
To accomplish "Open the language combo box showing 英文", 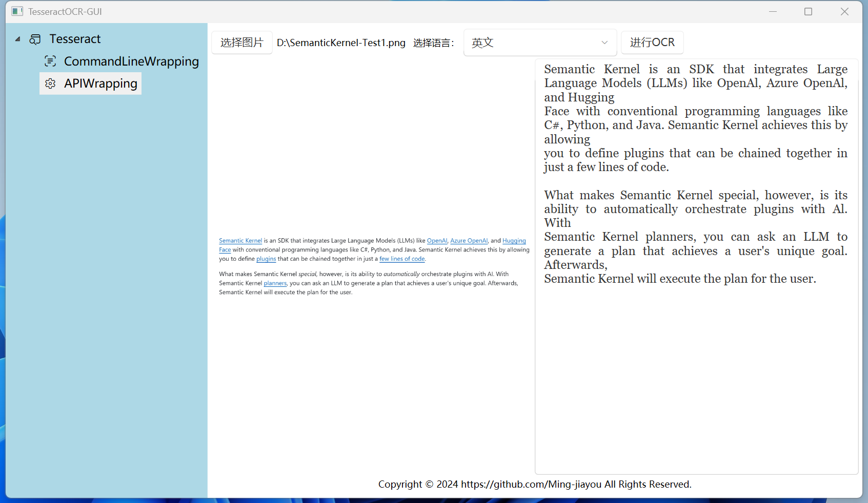I will [x=540, y=43].
